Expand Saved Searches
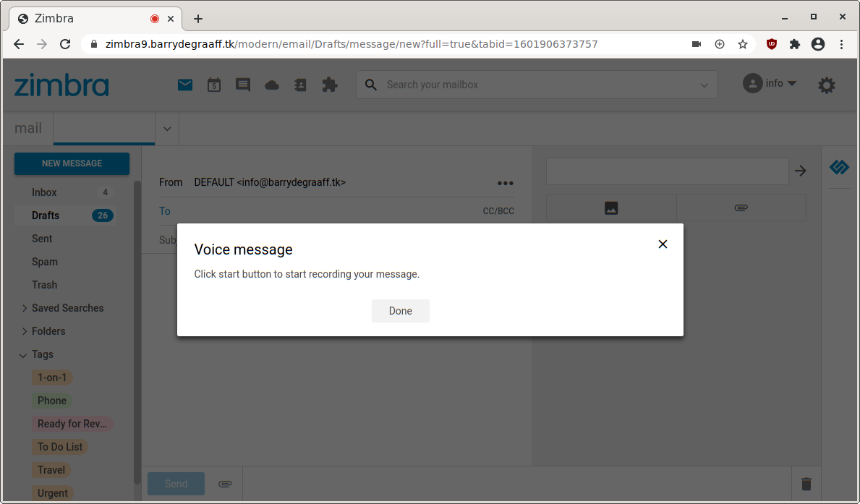 (x=24, y=308)
